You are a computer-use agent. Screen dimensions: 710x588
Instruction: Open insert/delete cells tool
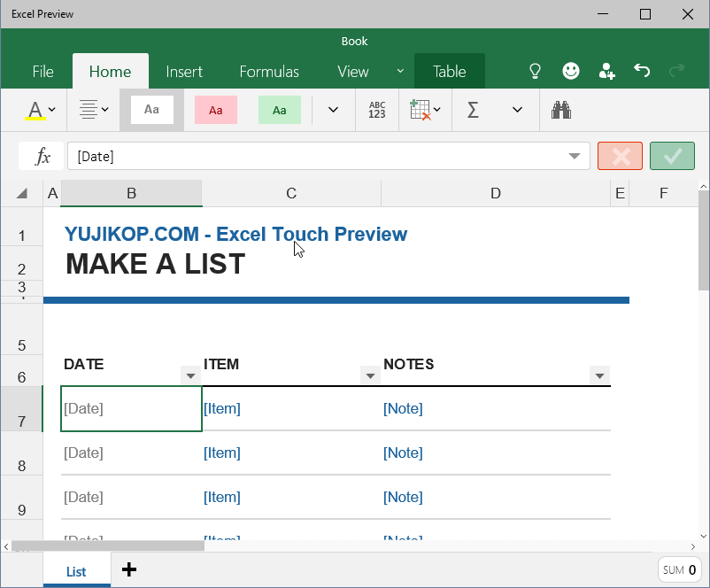point(420,110)
